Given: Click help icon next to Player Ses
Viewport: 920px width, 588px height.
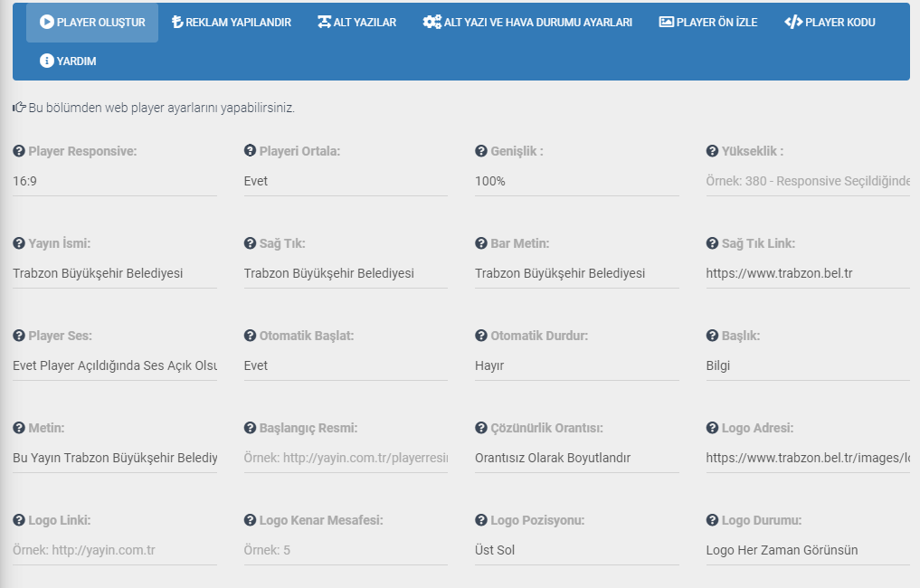Looking at the screenshot, I should pos(19,335).
